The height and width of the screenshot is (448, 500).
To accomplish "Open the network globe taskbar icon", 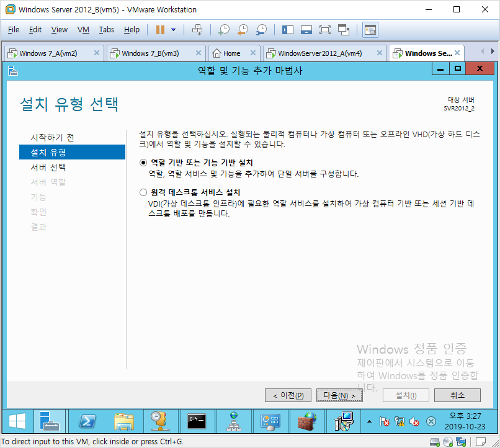I will coord(234,421).
